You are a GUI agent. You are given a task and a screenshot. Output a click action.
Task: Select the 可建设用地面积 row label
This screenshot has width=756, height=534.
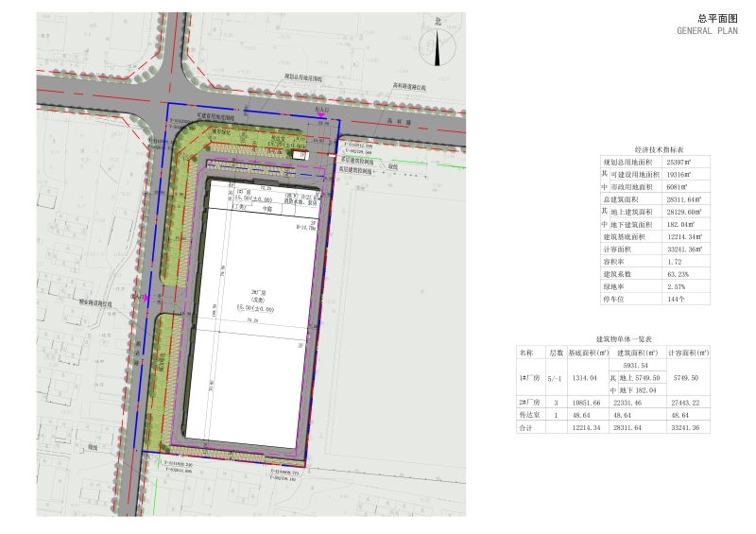635,175
